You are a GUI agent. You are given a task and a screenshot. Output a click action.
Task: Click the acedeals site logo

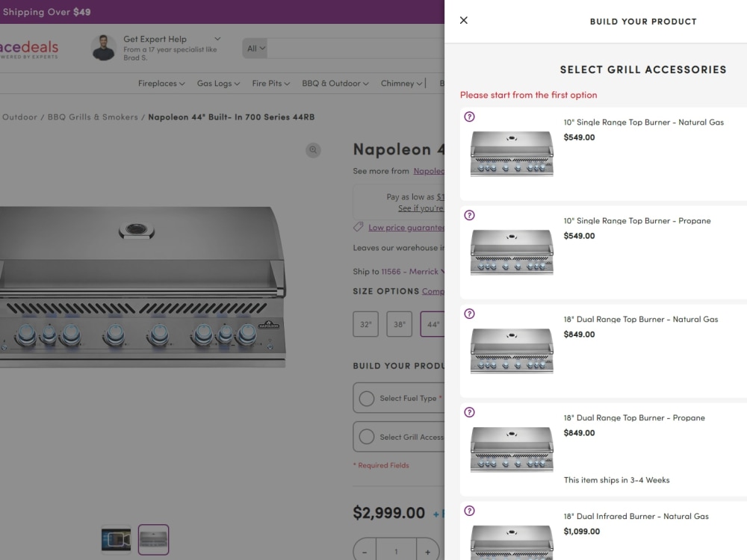[x=29, y=49]
